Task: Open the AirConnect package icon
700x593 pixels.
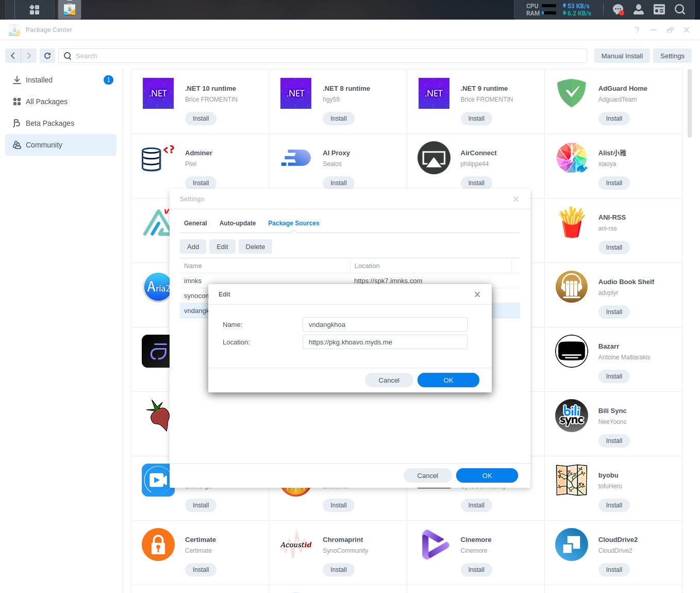Action: (434, 158)
